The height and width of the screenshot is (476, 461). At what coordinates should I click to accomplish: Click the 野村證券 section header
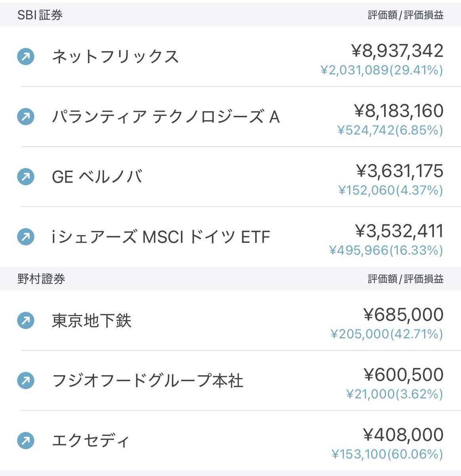coord(41,279)
